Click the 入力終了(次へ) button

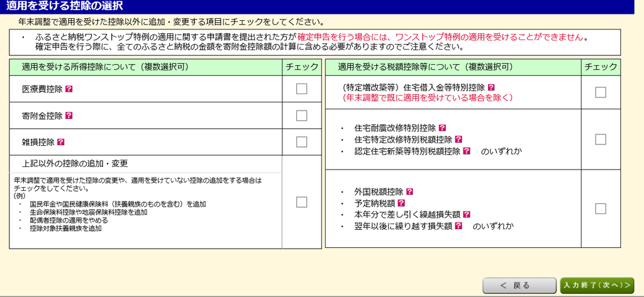point(597,286)
